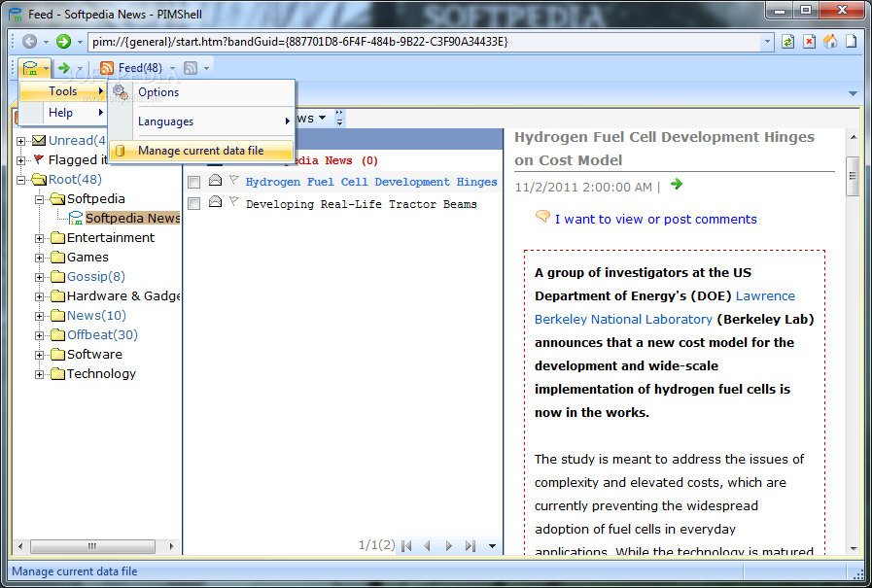
Task: Click the article pane scroll down arrow
Action: pyautogui.click(x=854, y=548)
